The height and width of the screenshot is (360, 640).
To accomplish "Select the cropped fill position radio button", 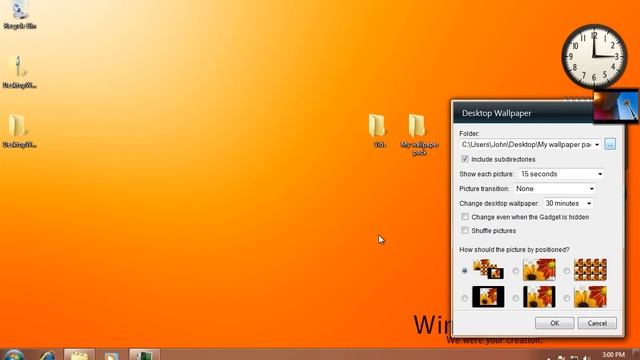I will pos(567,298).
